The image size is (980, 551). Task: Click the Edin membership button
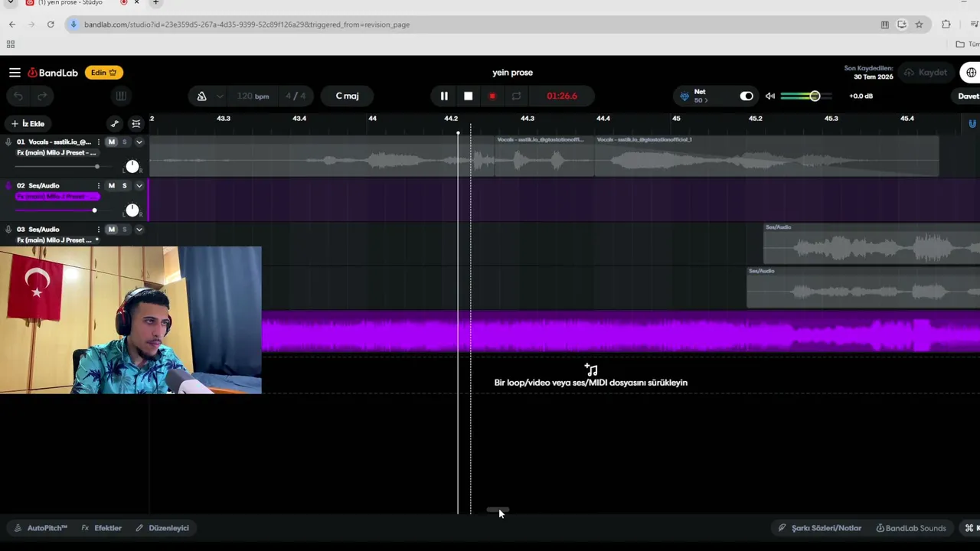(103, 73)
